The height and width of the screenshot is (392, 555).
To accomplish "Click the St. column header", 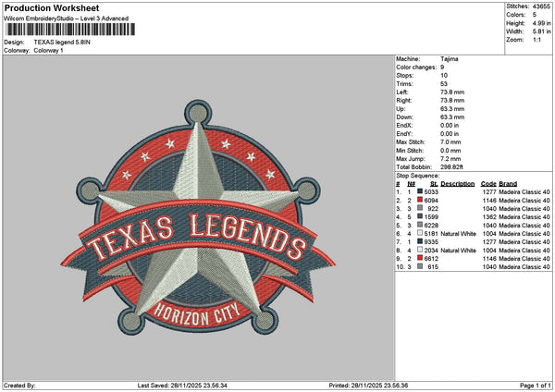I will tap(434, 184).
